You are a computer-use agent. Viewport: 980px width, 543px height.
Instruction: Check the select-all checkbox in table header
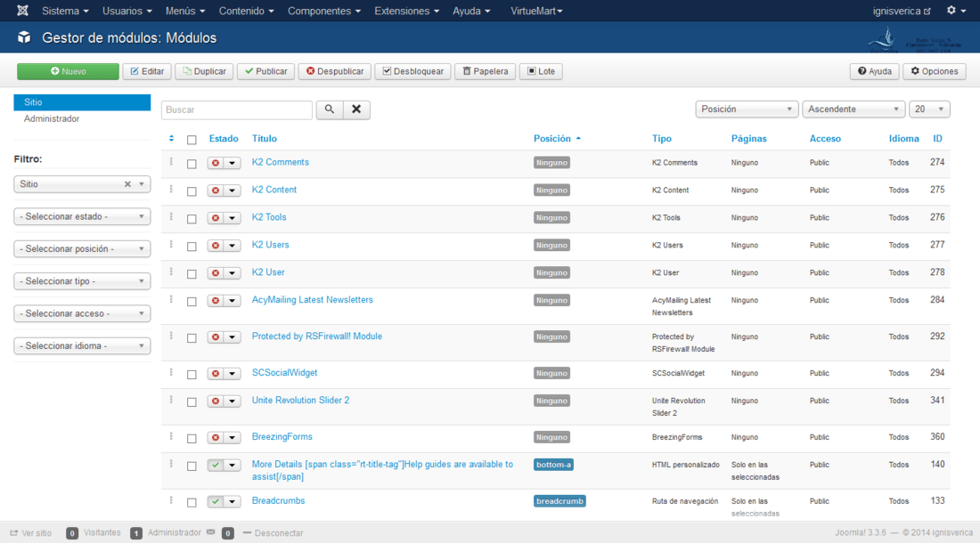click(192, 140)
